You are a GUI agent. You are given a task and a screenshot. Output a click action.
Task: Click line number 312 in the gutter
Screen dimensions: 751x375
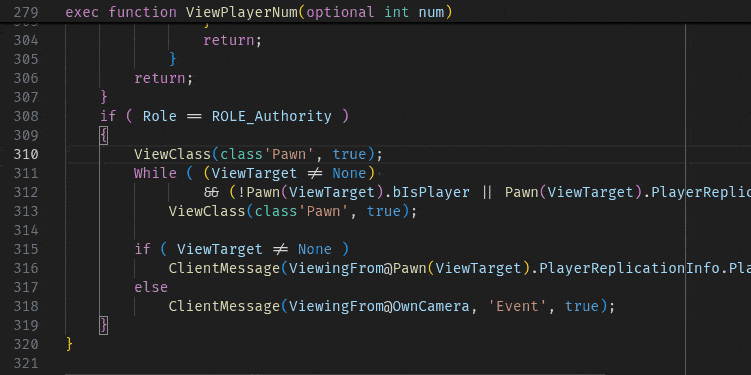pos(26,192)
